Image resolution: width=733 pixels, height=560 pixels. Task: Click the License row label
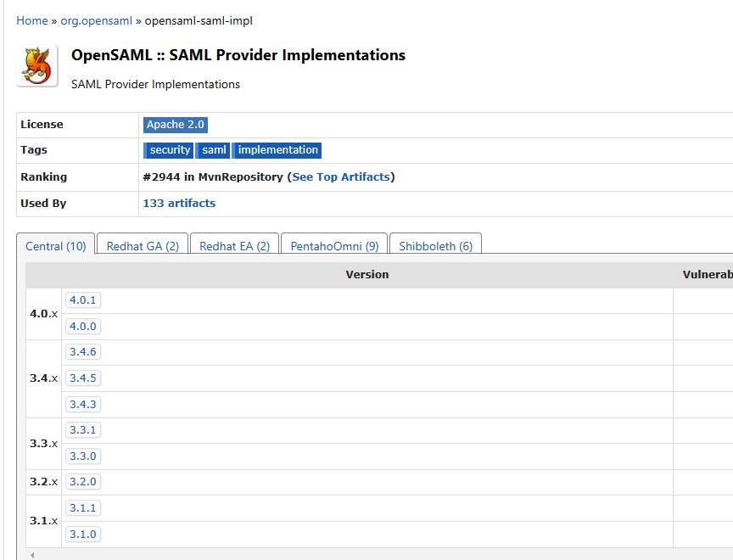pyautogui.click(x=42, y=125)
